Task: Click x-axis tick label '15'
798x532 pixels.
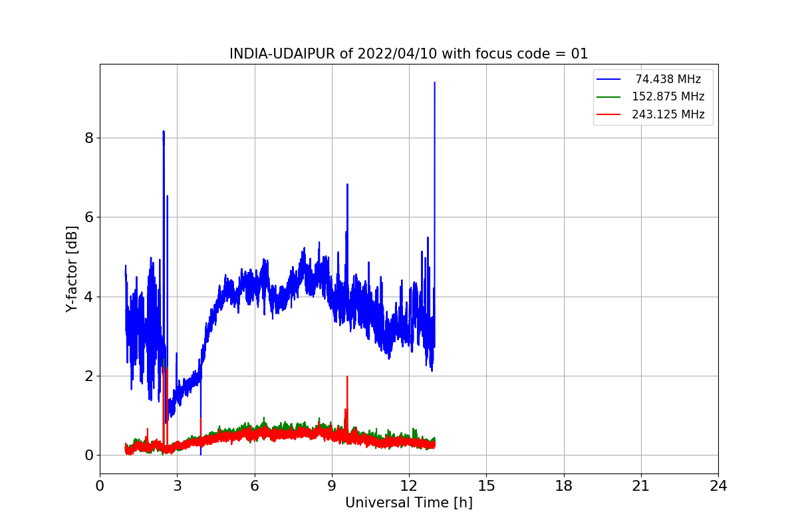Action: pos(486,486)
